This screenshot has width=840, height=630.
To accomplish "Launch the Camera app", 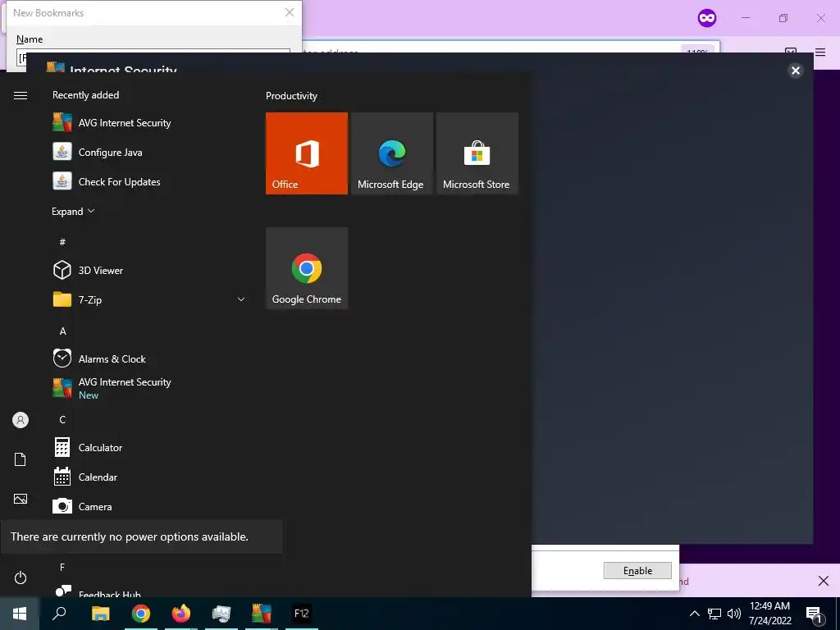I will click(x=82, y=506).
